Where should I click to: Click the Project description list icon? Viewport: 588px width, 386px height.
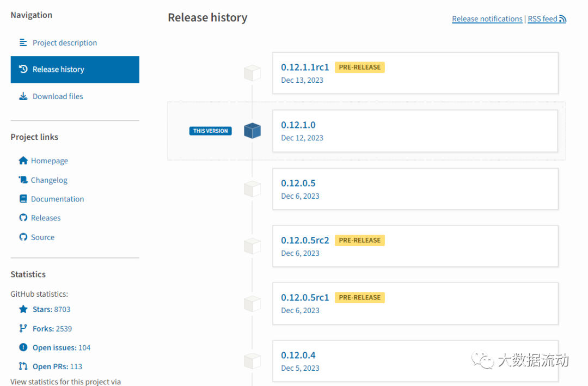[x=22, y=42]
